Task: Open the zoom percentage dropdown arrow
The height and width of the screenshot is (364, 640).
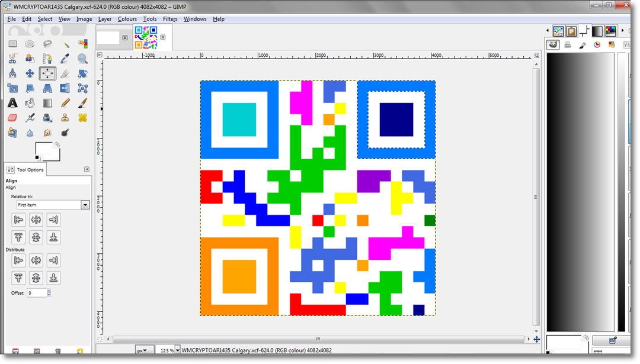Action: [x=177, y=350]
